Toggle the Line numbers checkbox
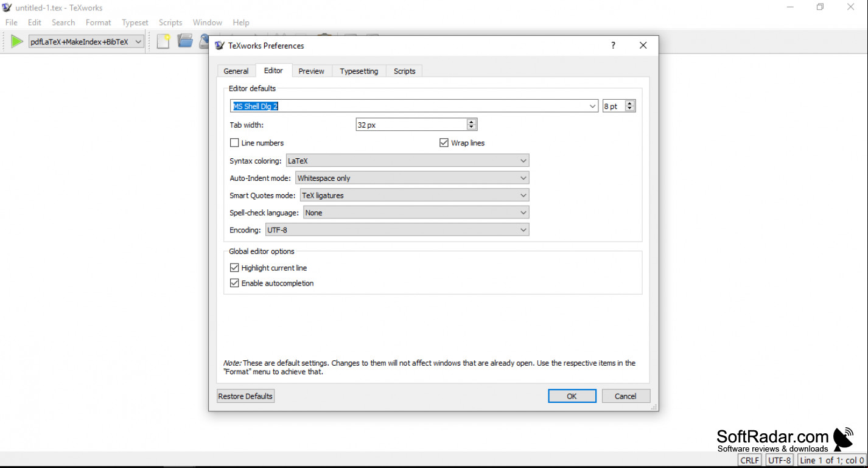 [234, 143]
